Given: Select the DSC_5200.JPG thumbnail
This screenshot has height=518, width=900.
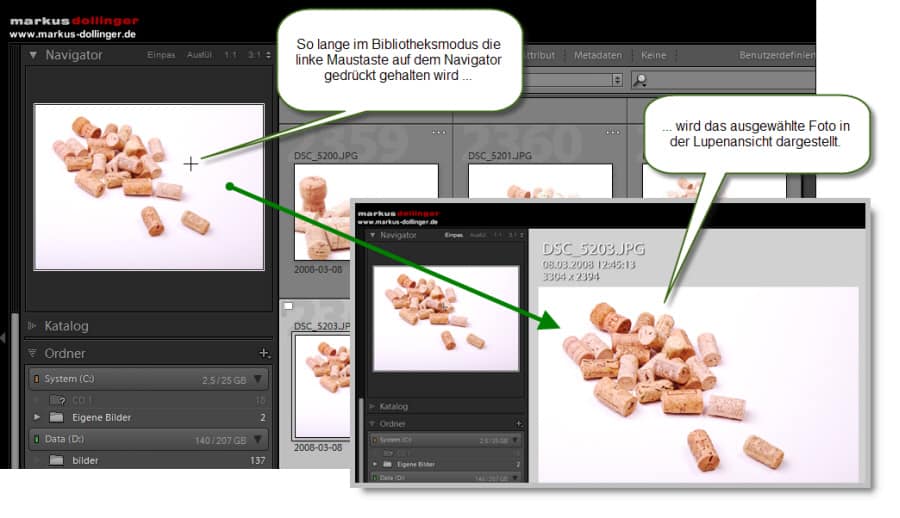Looking at the screenshot, I should point(366,212).
